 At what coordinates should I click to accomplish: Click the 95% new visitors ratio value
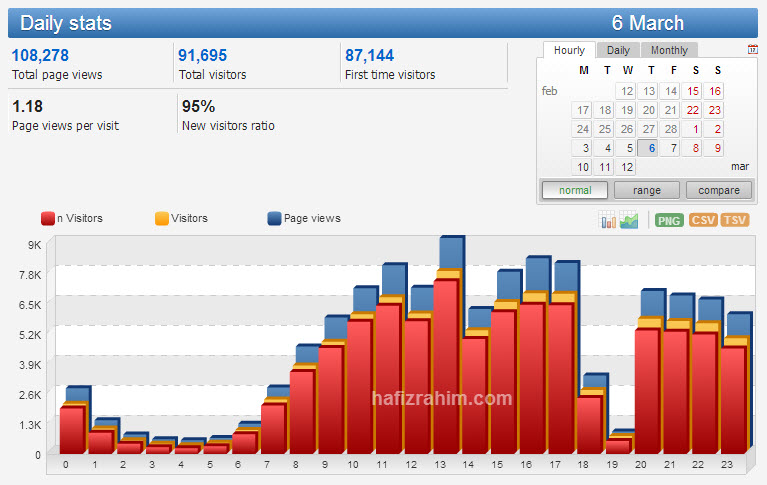[198, 106]
